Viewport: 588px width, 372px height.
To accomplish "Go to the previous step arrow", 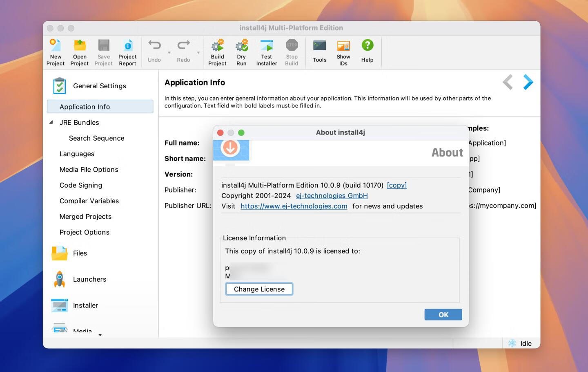I will click(508, 82).
